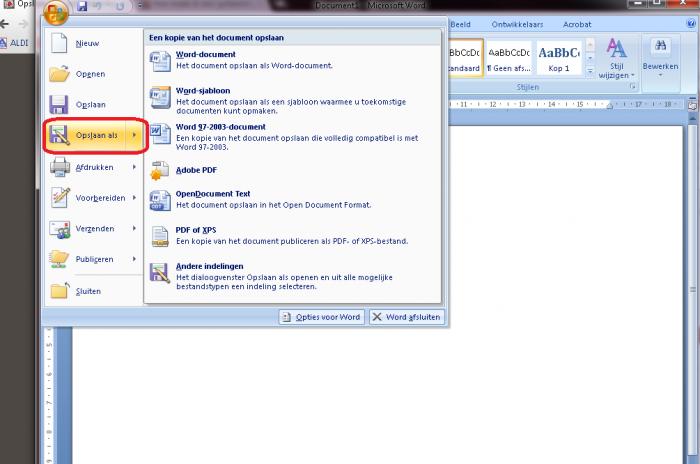Click the Afdrukken printer icon

[59, 167]
